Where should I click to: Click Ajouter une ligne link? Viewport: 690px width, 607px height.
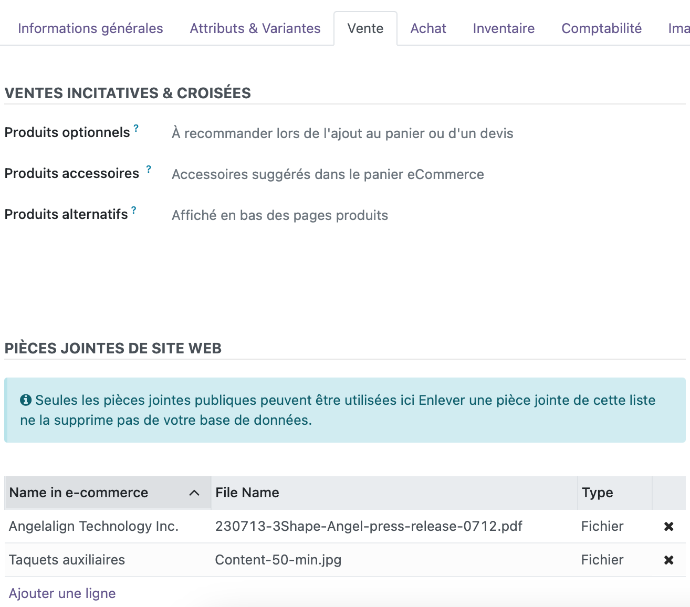tap(62, 593)
